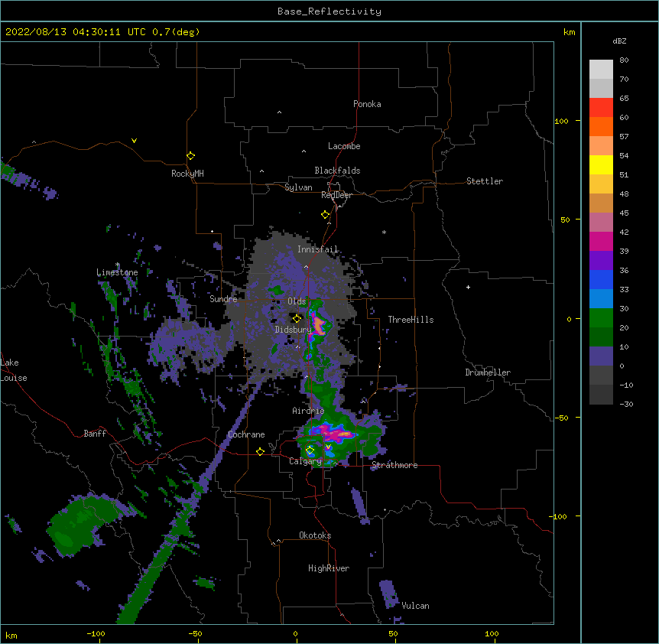Viewport: 659px width, 644px height.
Task: Click the Drumheller label
Action: [x=488, y=372]
